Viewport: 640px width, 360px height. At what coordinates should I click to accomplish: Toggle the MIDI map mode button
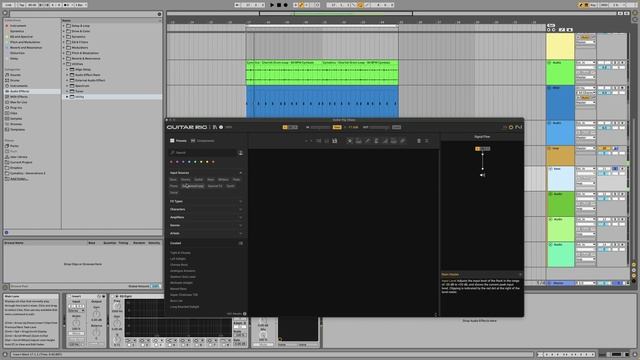[x=604, y=5]
